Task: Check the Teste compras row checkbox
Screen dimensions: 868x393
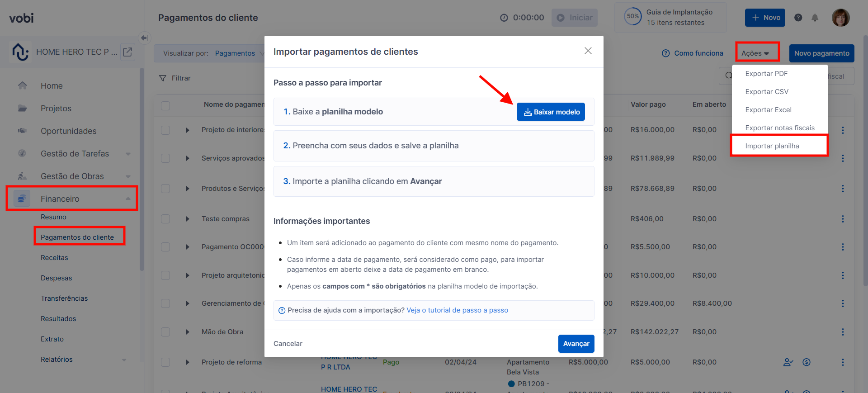Action: 165,219
